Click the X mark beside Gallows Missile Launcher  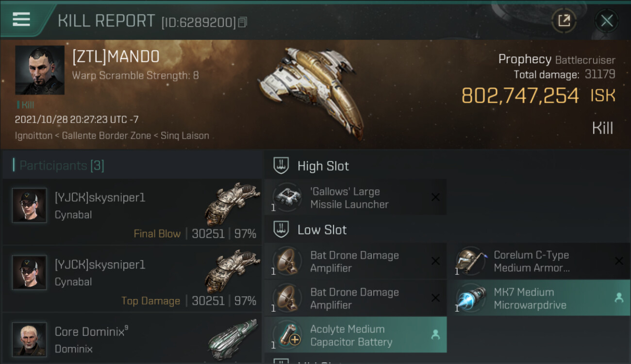point(435,197)
